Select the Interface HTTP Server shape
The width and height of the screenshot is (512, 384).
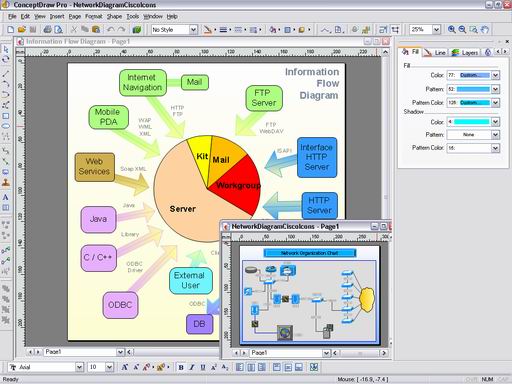317,157
